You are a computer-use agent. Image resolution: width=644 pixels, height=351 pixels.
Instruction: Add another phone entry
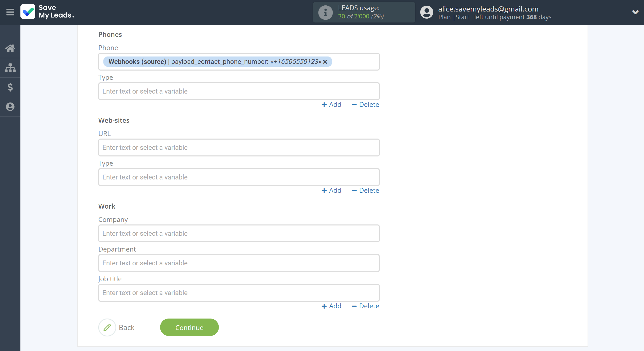tap(331, 105)
